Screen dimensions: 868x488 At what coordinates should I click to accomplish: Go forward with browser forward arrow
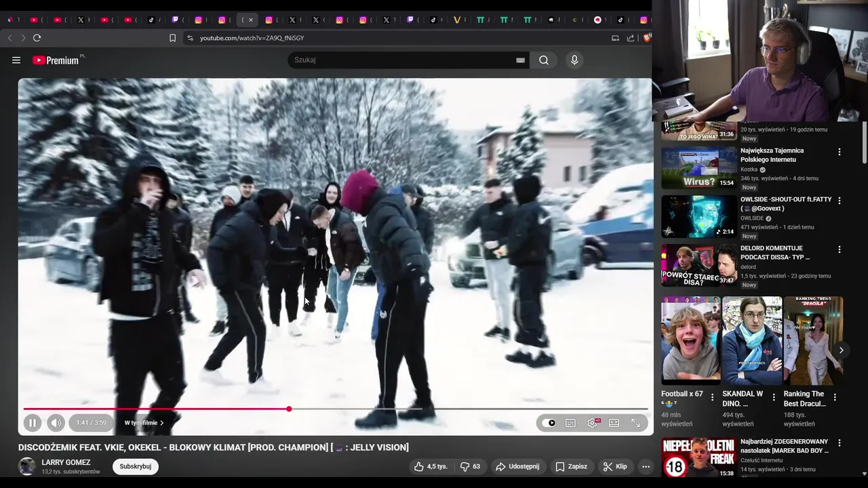click(x=23, y=38)
